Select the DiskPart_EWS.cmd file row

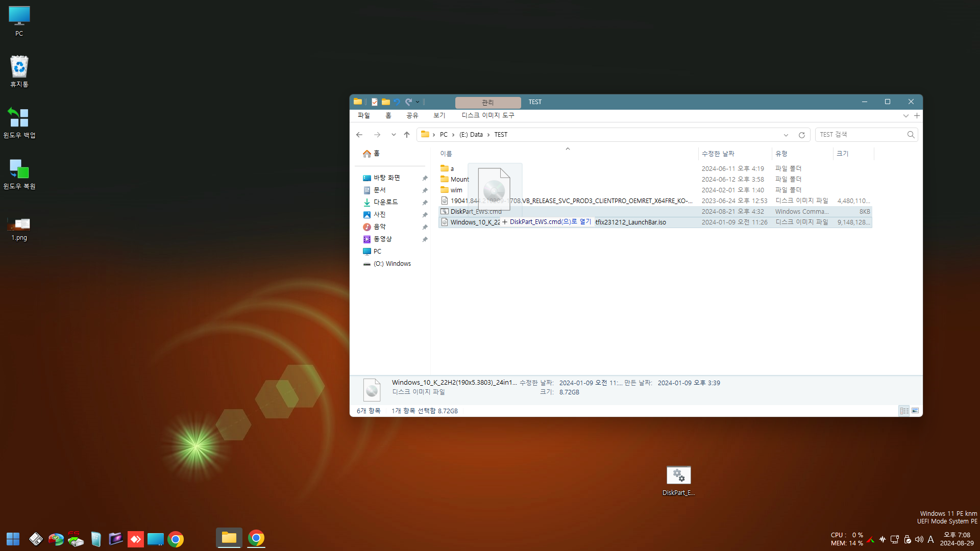[655, 212]
